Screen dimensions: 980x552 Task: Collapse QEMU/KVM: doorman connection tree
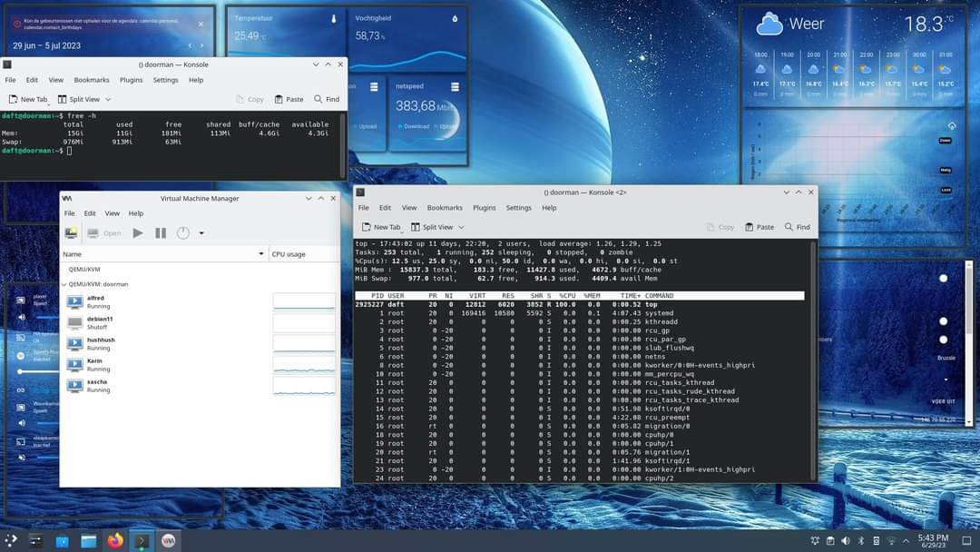pyautogui.click(x=64, y=284)
